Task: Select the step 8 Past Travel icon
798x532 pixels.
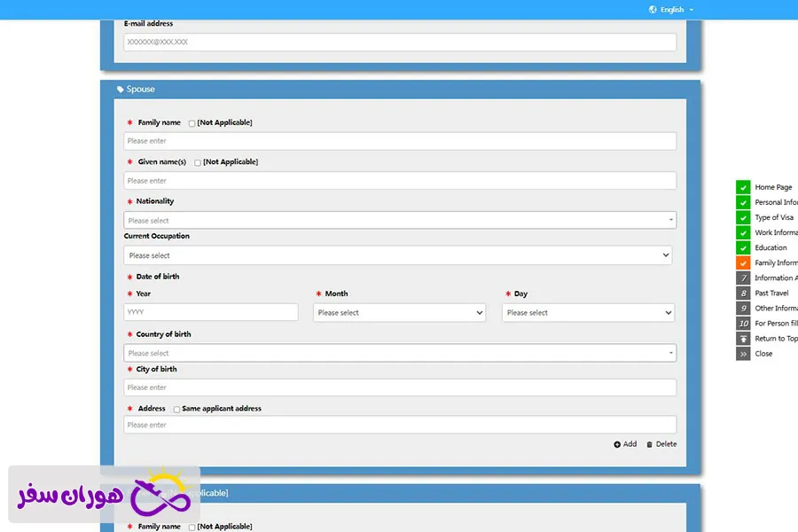Action: [743, 293]
